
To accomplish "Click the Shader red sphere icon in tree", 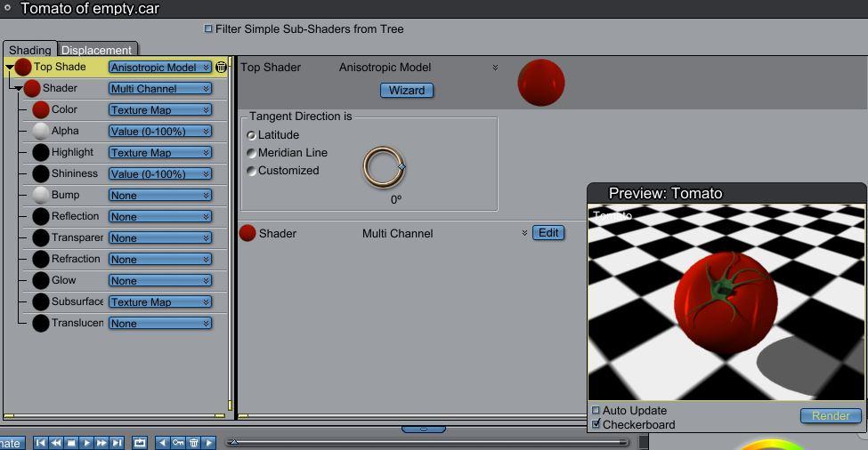I will [x=32, y=88].
